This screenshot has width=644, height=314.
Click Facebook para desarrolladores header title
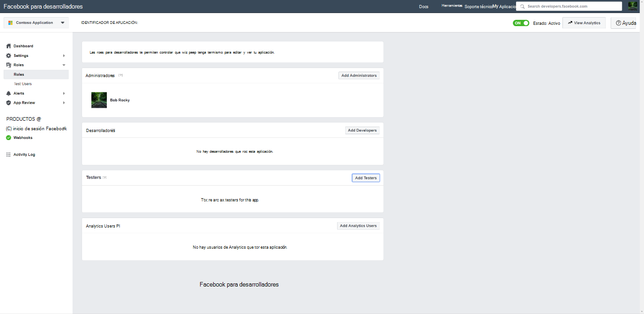43,7
